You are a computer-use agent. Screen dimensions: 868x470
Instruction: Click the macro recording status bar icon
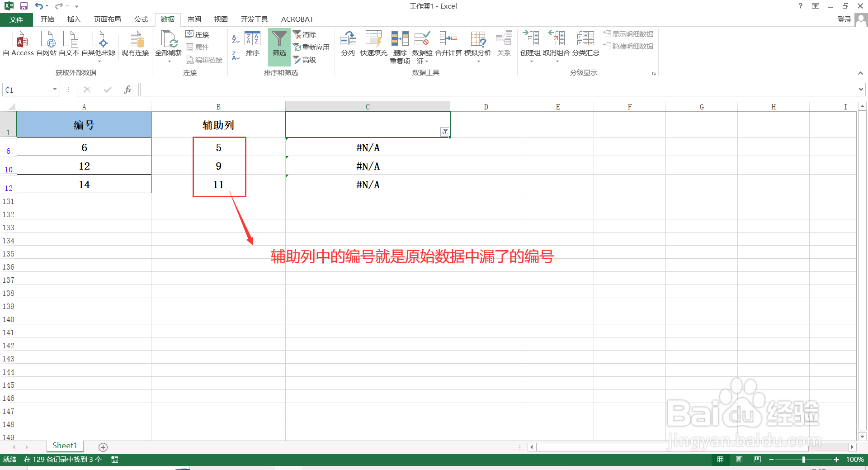115,460
